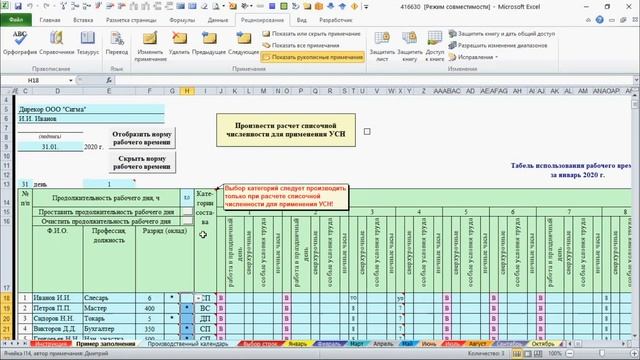The height and width of the screenshot is (360, 640).
Task: Click the fx insert function icon
Action: [x=109, y=80]
